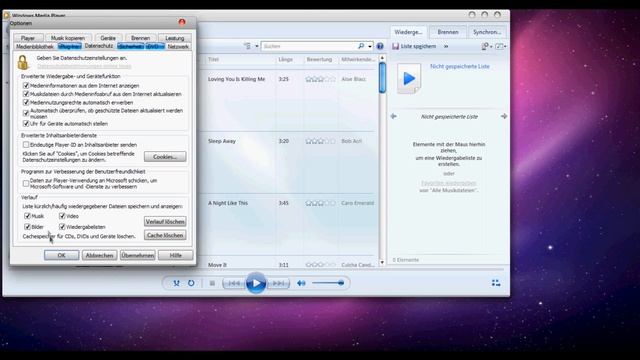Switch to the Wiedergabe tab in the player
640x360 pixels.
(408, 32)
